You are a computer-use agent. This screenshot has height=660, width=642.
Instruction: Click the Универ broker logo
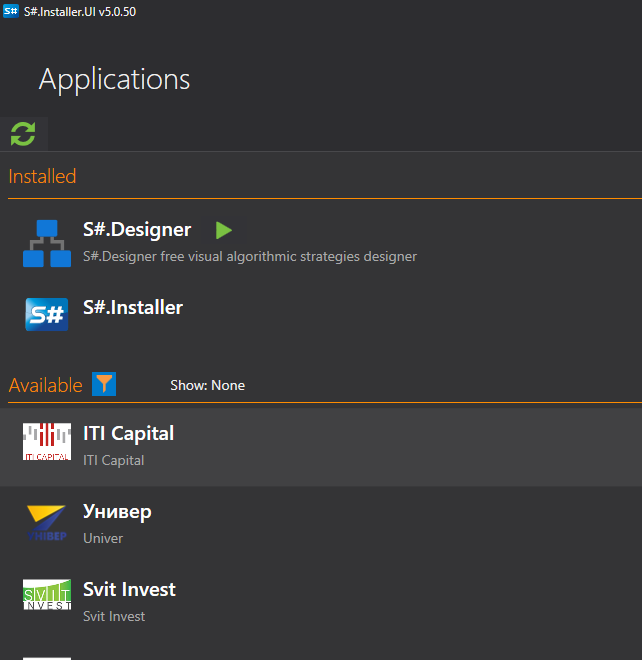tap(47, 522)
